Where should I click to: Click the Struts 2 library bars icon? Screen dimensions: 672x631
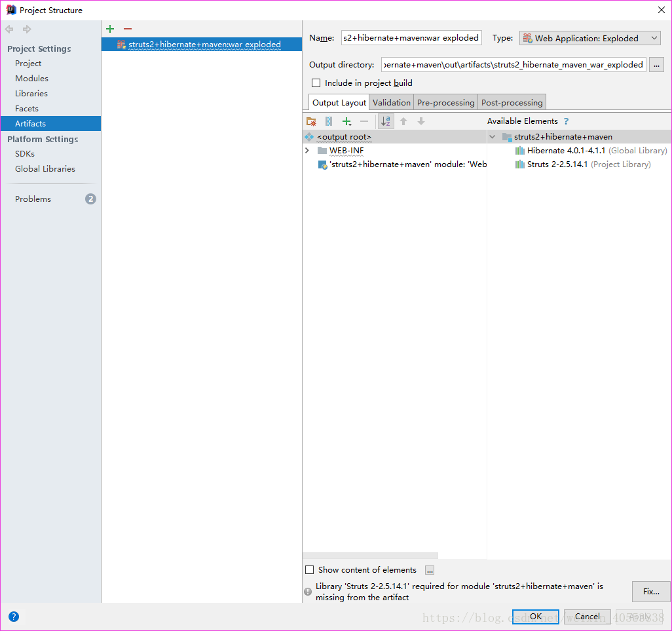point(520,164)
